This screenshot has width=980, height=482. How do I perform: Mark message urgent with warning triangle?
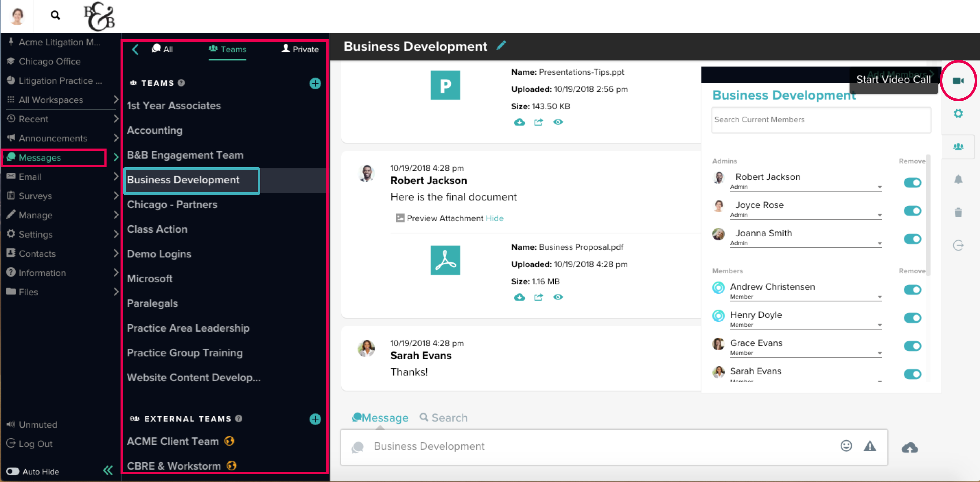pyautogui.click(x=870, y=446)
